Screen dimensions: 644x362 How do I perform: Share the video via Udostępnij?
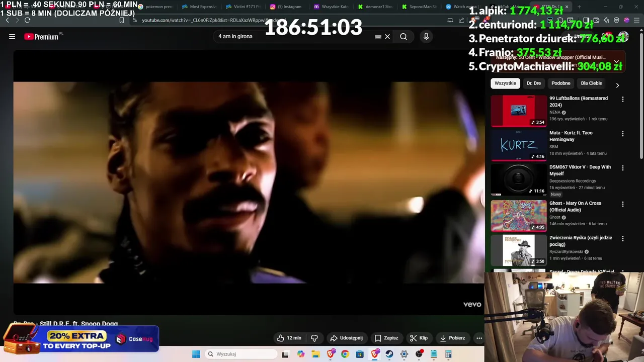[346, 338]
